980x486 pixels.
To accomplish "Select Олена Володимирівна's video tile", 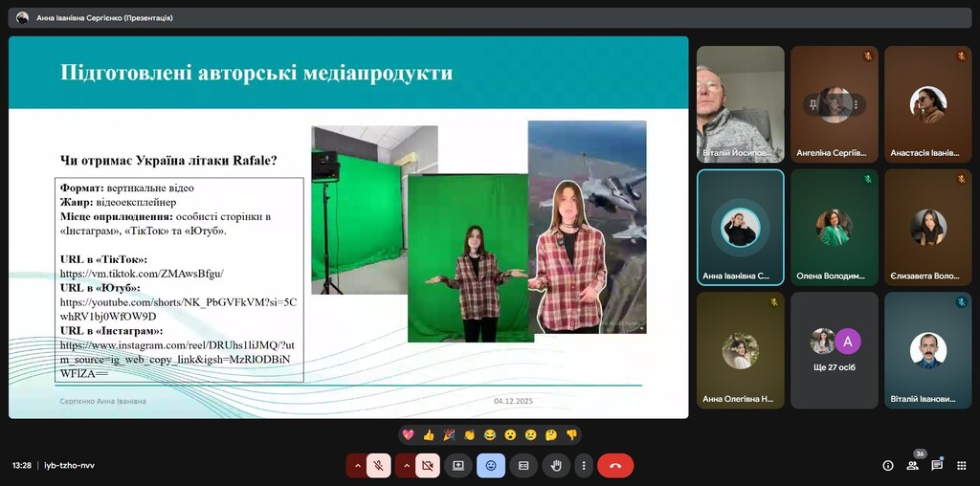I will click(x=834, y=228).
